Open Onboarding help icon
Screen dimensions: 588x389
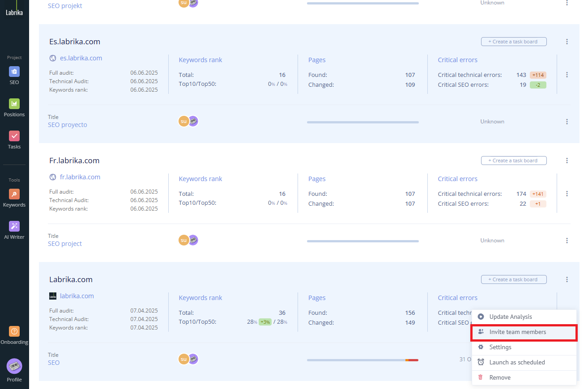(x=14, y=331)
